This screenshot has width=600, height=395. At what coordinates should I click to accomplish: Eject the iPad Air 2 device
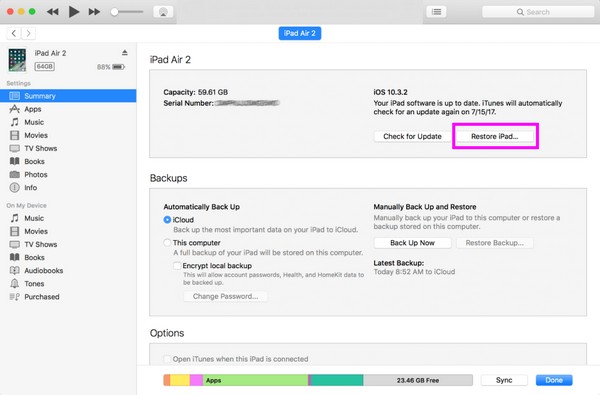(124, 52)
